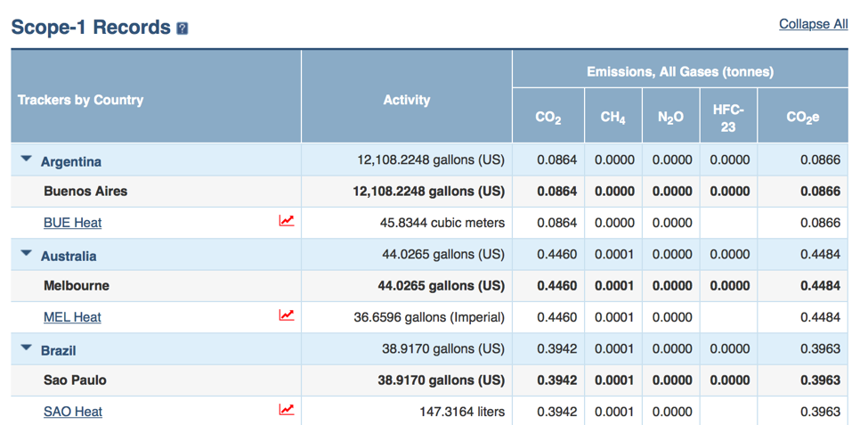
Task: Click the Trackers by Country column header
Action: (x=80, y=100)
